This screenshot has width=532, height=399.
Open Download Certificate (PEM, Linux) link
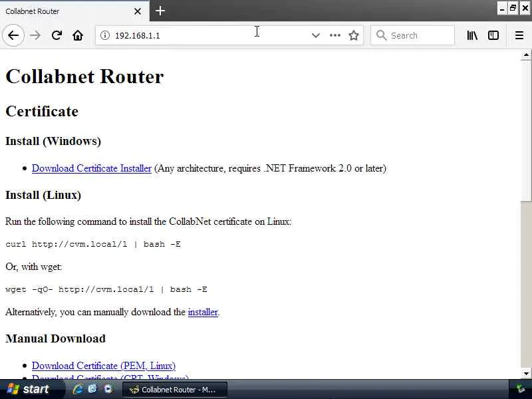pos(104,366)
